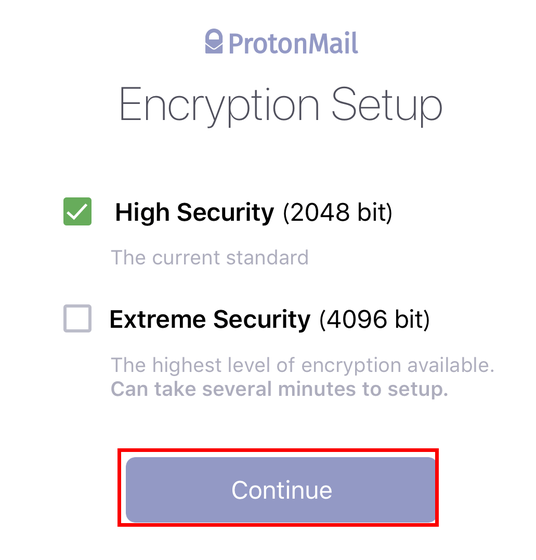This screenshot has height=560, width=536.
Task: Click "The current standard" description text
Action: coord(210,258)
